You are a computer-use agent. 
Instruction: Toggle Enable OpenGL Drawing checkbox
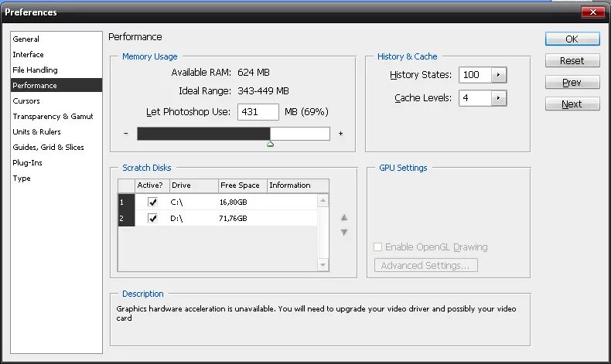377,247
